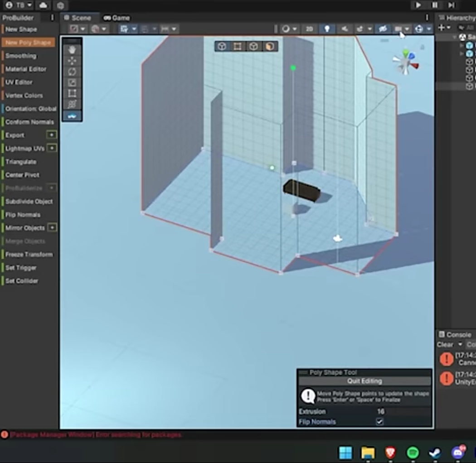This screenshot has height=463, width=476.
Task: Select the Rotate tool in scene overlay
Action: click(x=72, y=72)
